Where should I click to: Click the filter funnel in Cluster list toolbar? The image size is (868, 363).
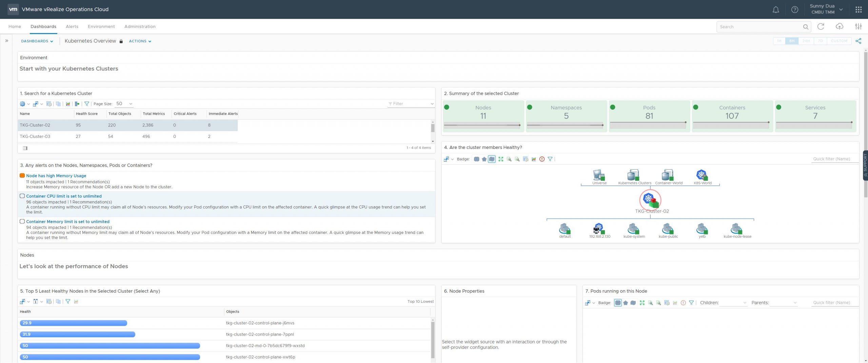(87, 104)
